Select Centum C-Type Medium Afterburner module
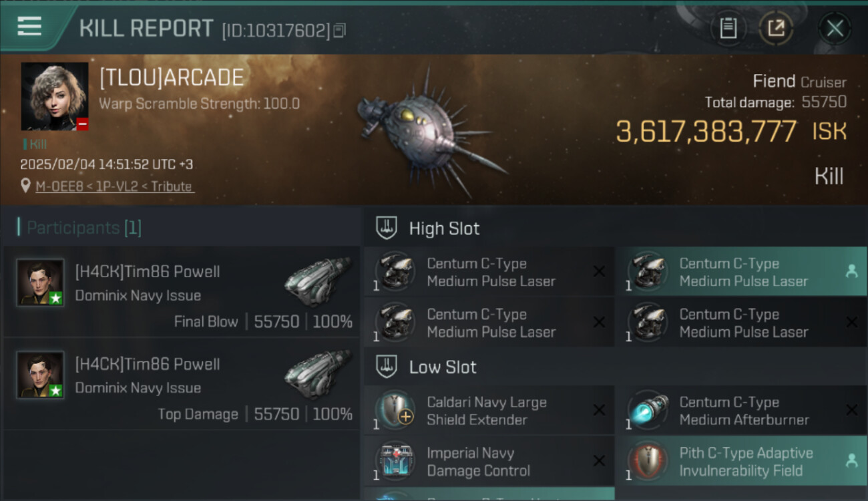Image resolution: width=868 pixels, height=501 pixels. click(742, 411)
